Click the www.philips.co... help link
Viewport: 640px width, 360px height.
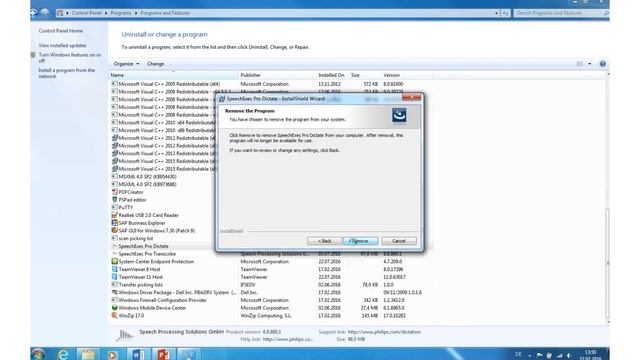click(x=288, y=339)
